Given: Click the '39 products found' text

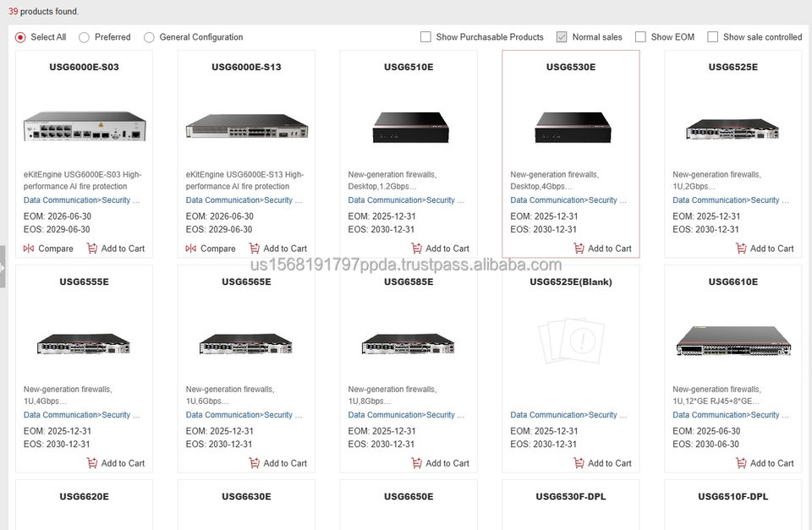Looking at the screenshot, I should click(43, 11).
